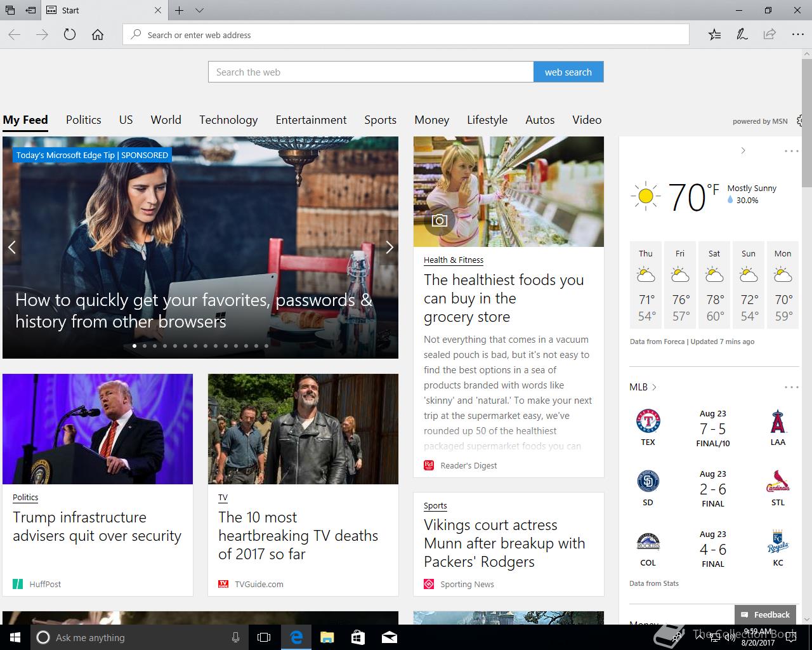The width and height of the screenshot is (812, 650).
Task: Select the first carousel pagination dot
Action: pos(134,346)
